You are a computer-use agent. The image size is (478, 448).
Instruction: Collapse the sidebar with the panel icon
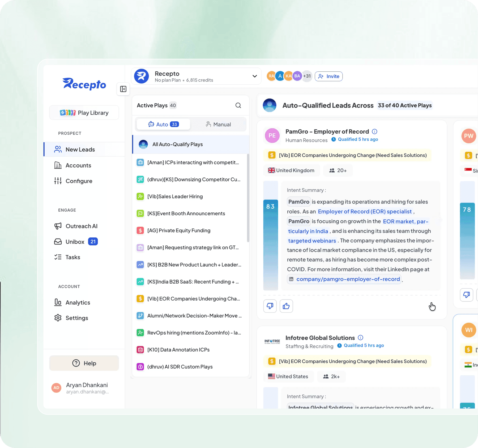click(123, 89)
